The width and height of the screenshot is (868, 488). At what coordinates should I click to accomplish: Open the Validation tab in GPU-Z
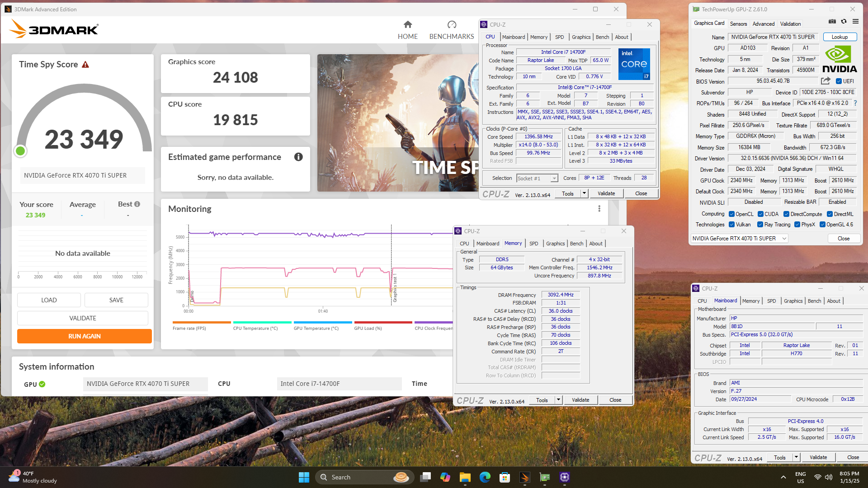(x=790, y=24)
